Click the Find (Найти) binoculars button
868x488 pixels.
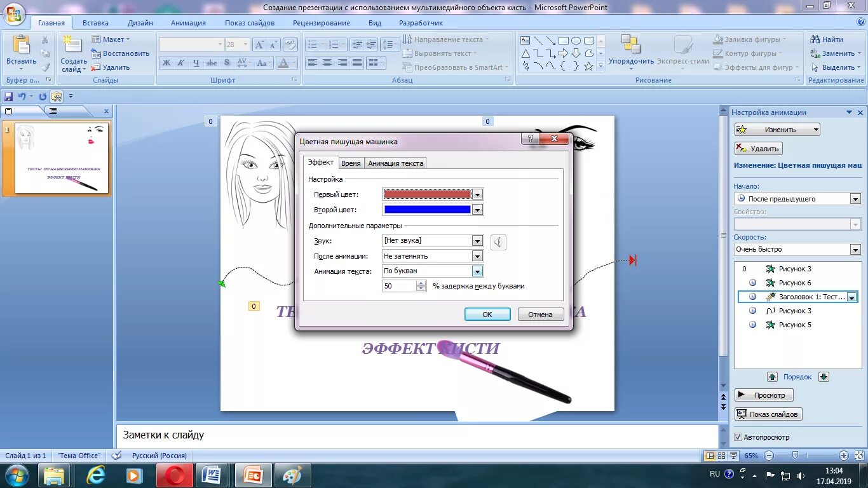tap(827, 39)
